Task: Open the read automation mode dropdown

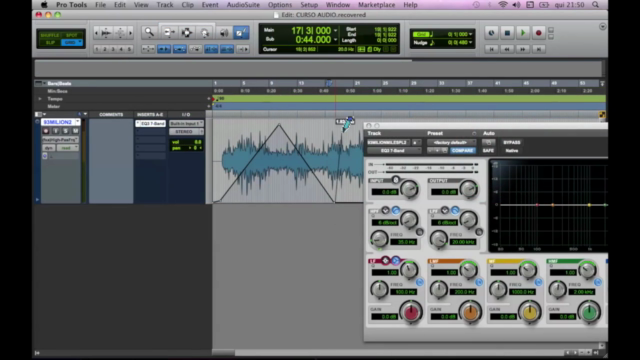Action: click(x=67, y=148)
